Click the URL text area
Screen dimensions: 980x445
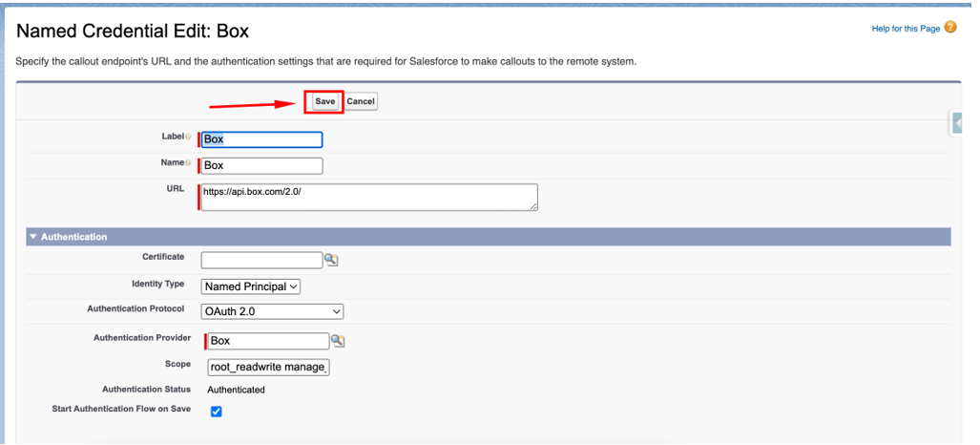[369, 197]
